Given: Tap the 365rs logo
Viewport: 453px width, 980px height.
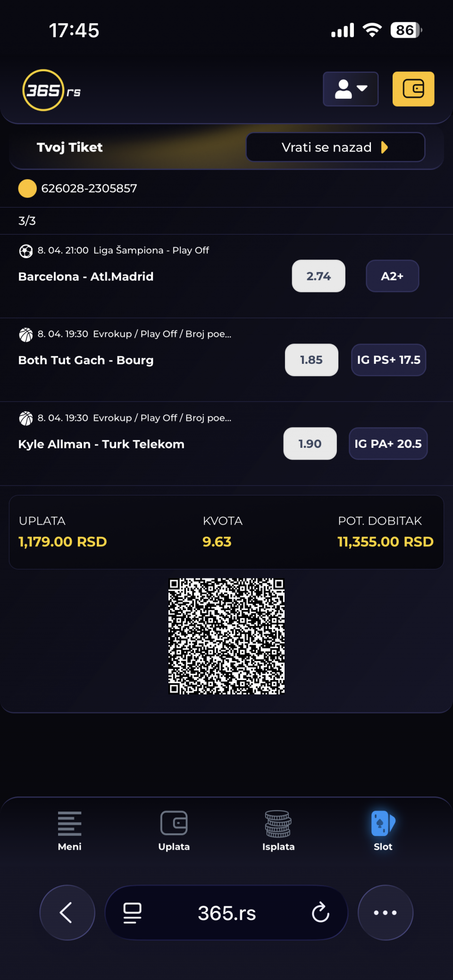Looking at the screenshot, I should click(x=51, y=90).
